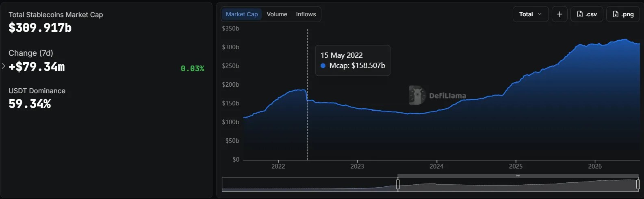
Task: Click the 2024 x-axis label
Action: 436,166
